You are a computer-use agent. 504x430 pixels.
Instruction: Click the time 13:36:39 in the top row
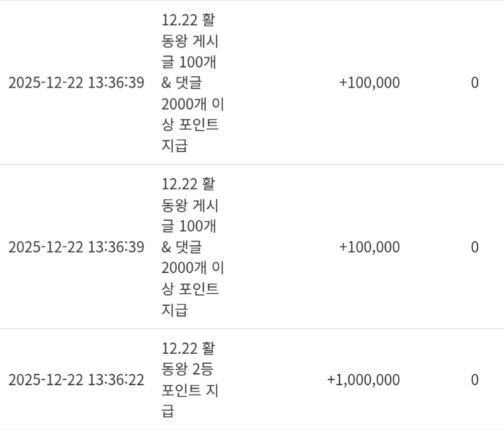tap(115, 83)
